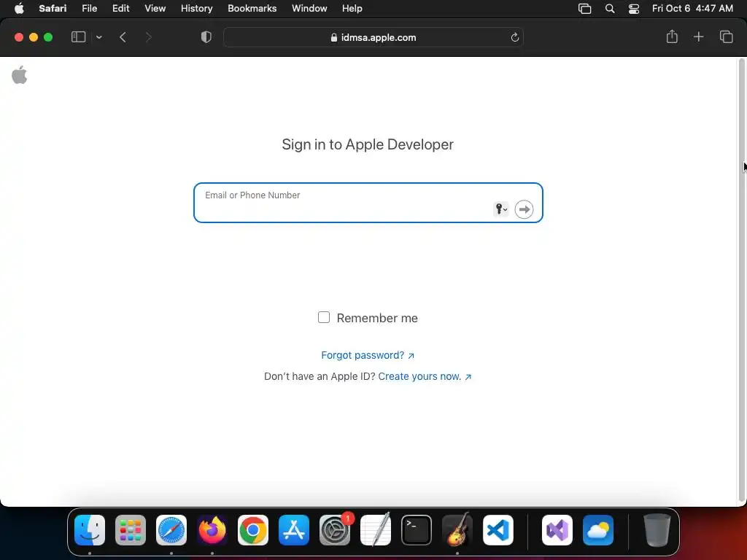The width and height of the screenshot is (747, 560).
Task: Open Launchpad from the Dock
Action: tap(131, 530)
